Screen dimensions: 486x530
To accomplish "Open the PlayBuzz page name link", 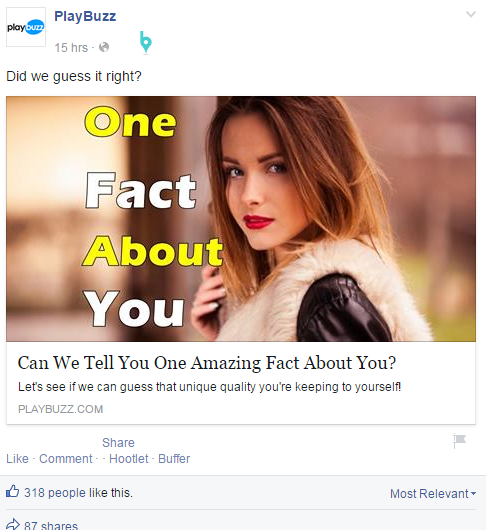I will [85, 16].
